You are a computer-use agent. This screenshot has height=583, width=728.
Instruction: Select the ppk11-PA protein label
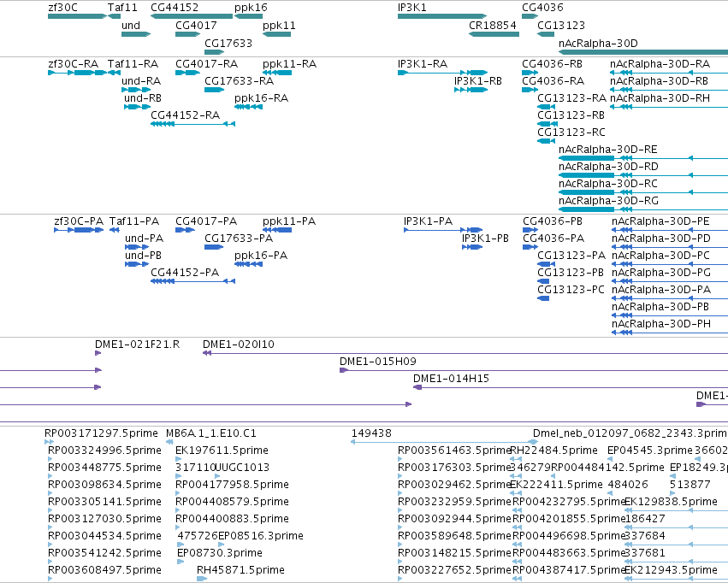coord(289,221)
